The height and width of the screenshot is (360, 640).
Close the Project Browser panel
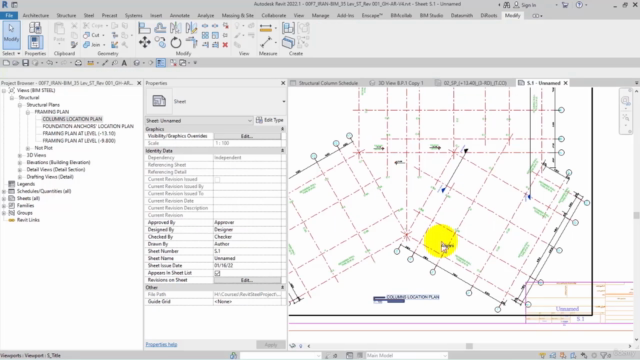pyautogui.click(x=139, y=83)
